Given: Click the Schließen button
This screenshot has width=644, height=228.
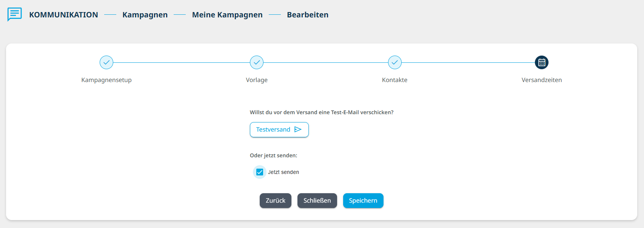Looking at the screenshot, I should 317,201.
